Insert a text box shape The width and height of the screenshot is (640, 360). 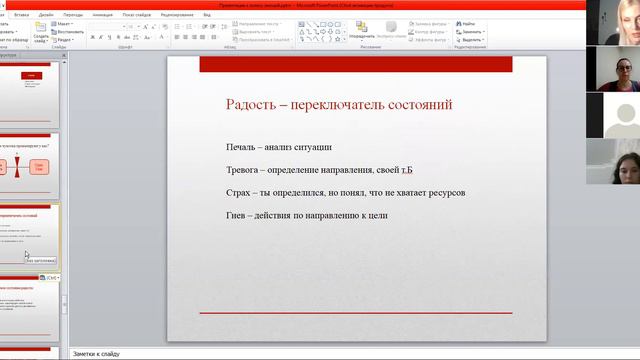(x=301, y=24)
